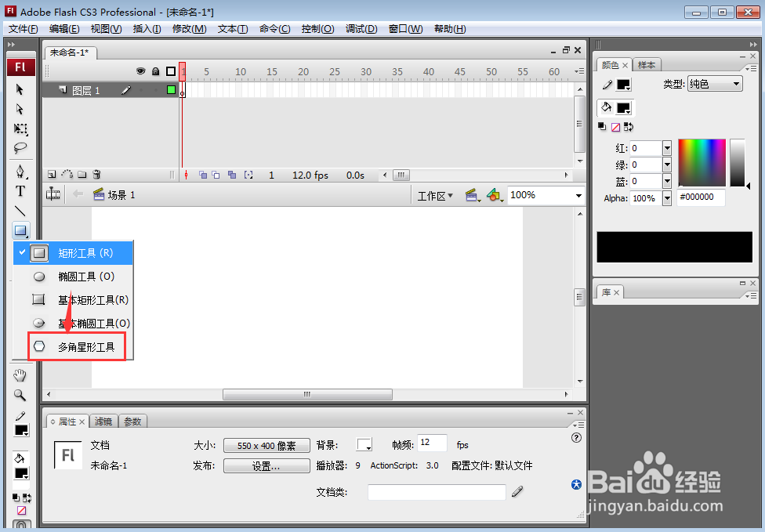This screenshot has height=532, width=765.
Task: Toggle the timeline visibility button
Action: pyautogui.click(x=53, y=194)
